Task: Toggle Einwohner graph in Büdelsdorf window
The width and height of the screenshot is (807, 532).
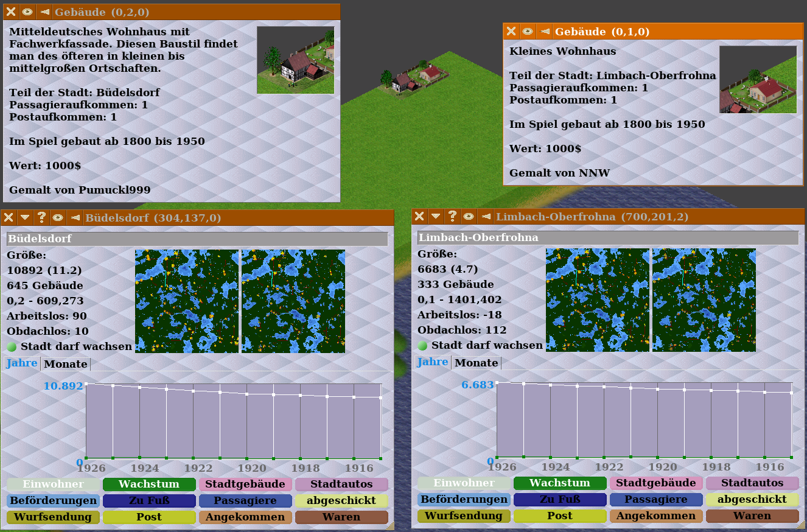Action: [x=54, y=485]
